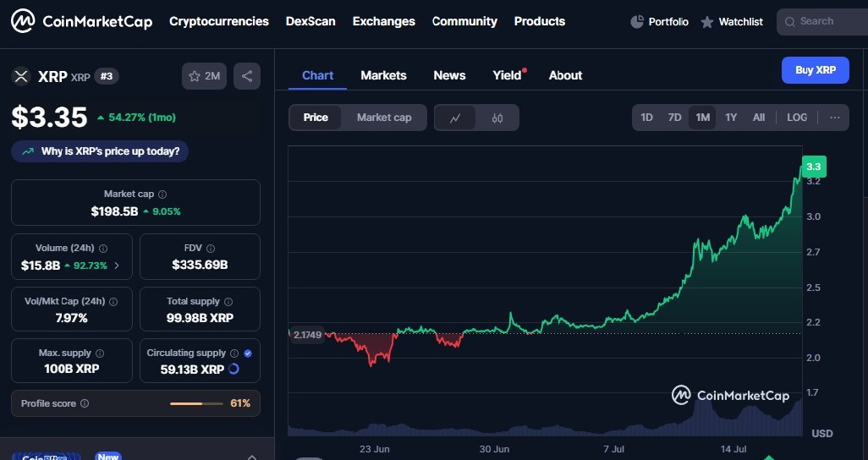This screenshot has width=868, height=460.
Task: Click the 54.27% (1mo) change label
Action: (137, 118)
